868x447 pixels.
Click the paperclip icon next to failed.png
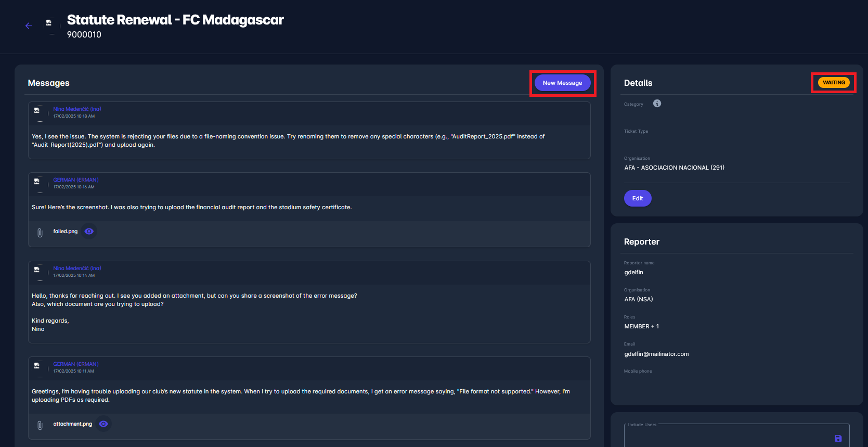click(40, 233)
